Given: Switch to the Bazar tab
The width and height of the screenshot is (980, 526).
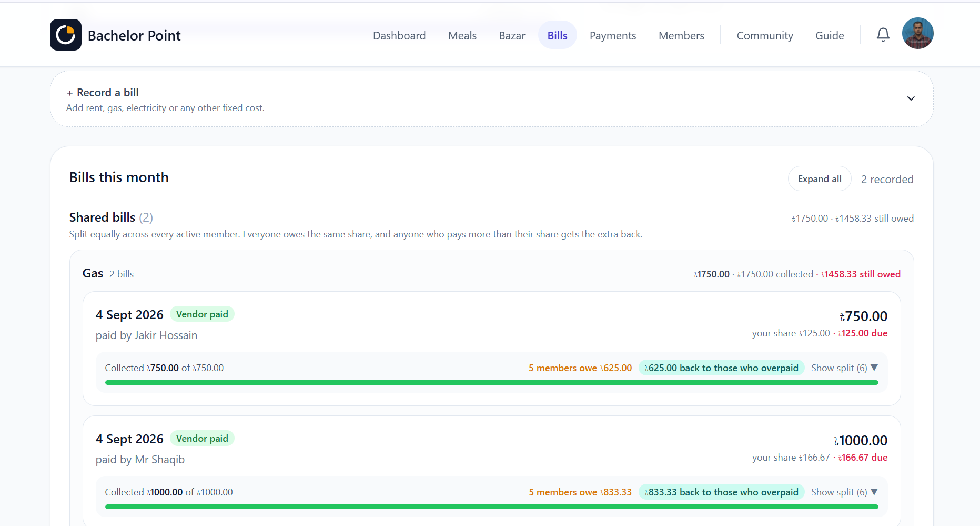Looking at the screenshot, I should pos(512,35).
